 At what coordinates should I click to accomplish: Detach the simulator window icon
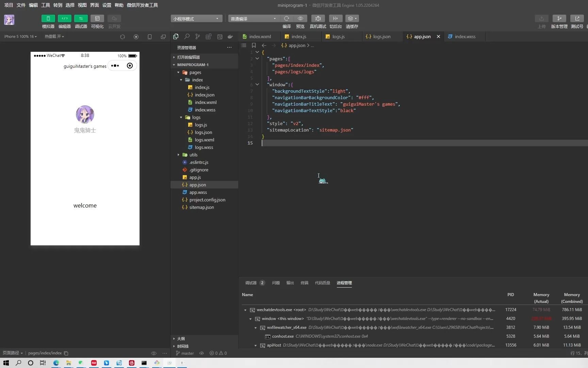[x=163, y=37]
